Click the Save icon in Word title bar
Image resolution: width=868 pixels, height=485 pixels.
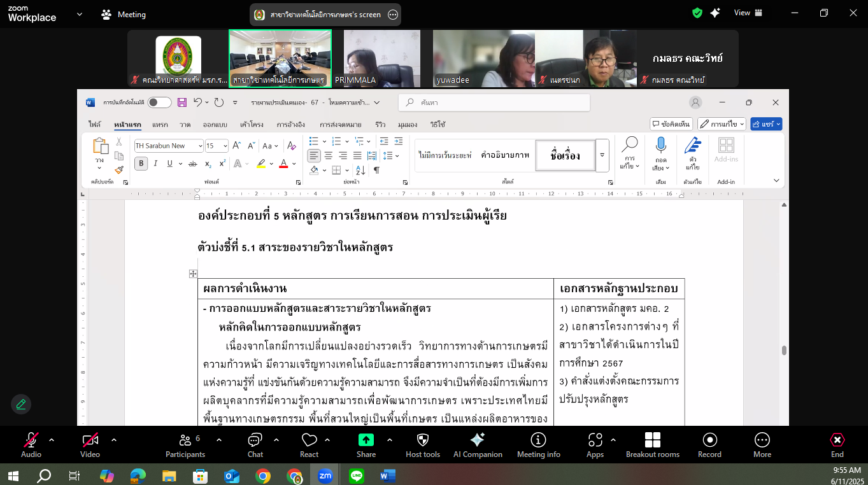pyautogui.click(x=181, y=102)
